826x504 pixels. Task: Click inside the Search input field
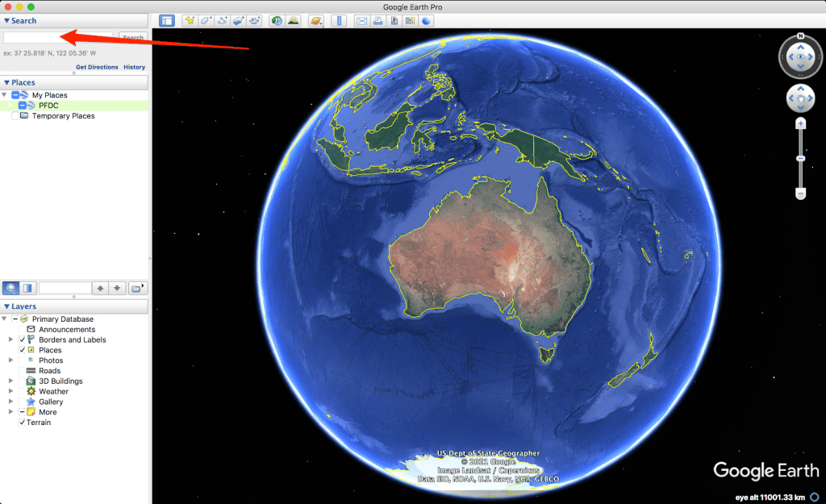point(58,37)
